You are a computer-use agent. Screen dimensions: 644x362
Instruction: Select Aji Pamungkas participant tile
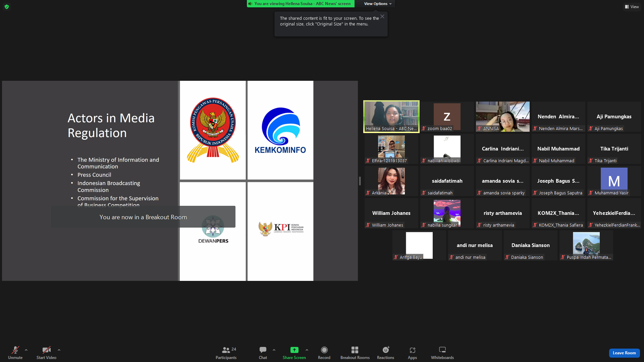(x=614, y=117)
